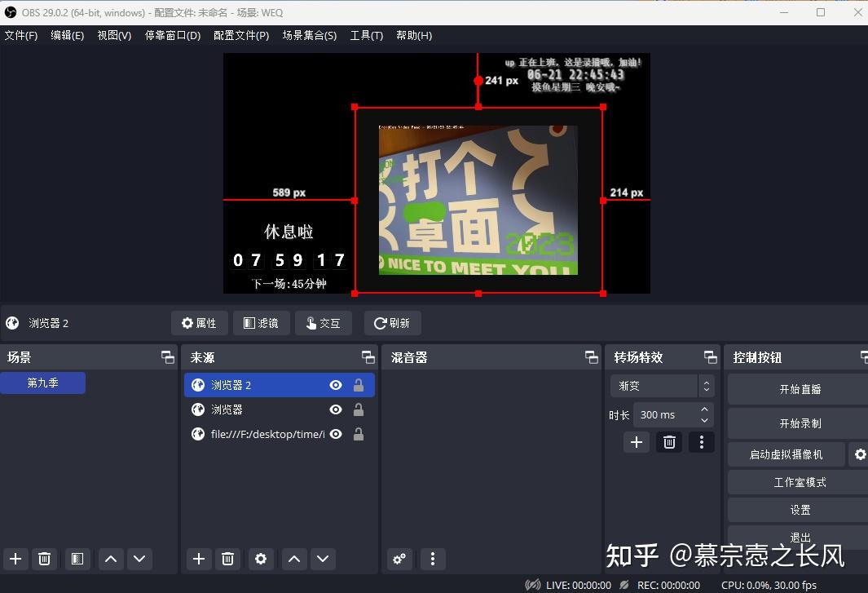Click 属性 properties button

coord(200,323)
